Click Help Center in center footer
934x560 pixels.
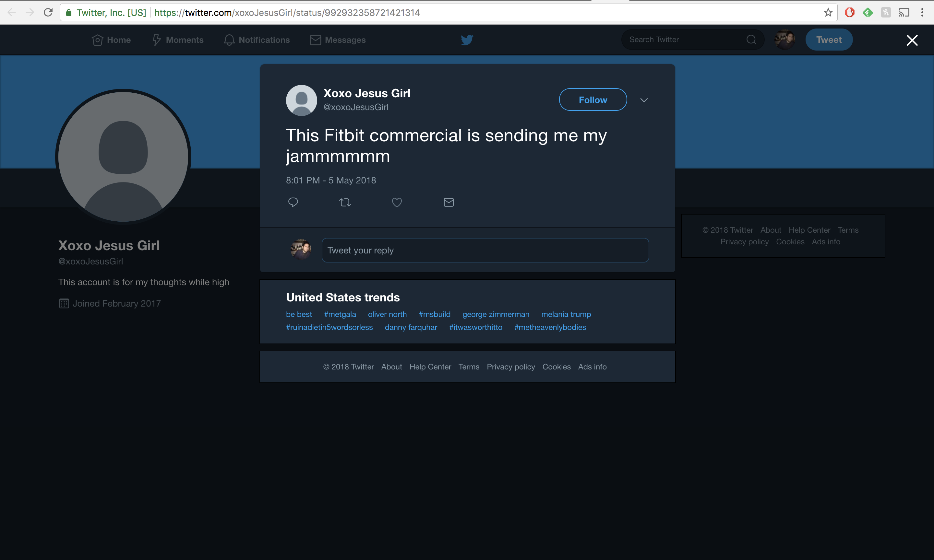pos(430,367)
